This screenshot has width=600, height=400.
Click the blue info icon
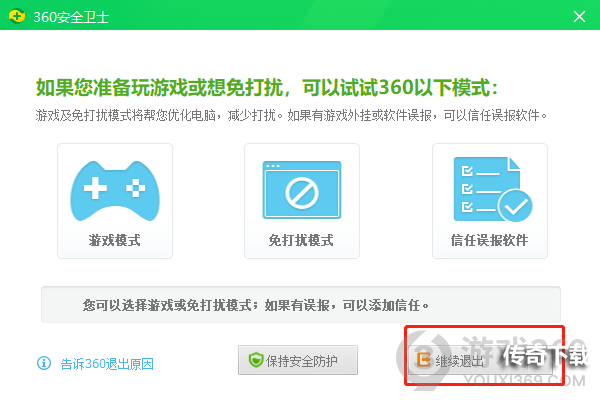tap(44, 362)
